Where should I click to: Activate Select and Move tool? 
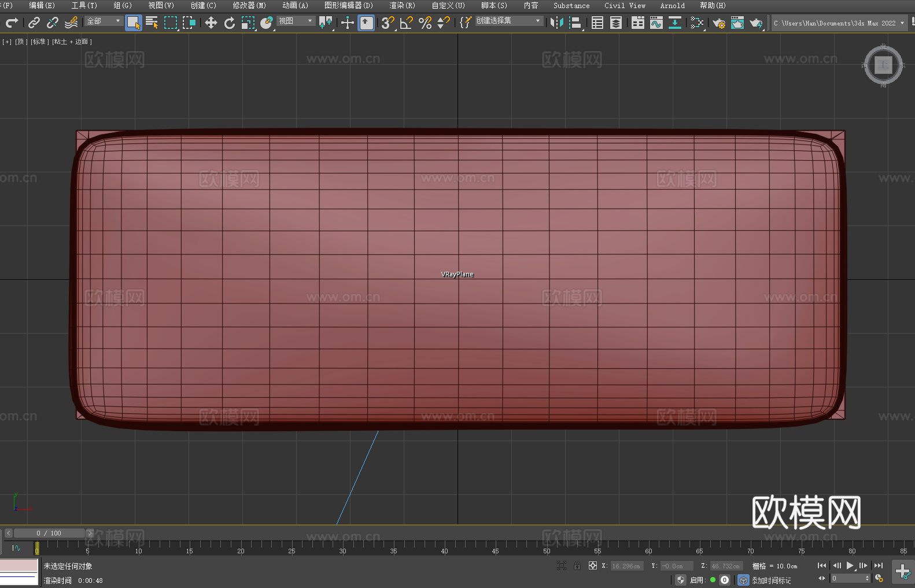coord(211,23)
